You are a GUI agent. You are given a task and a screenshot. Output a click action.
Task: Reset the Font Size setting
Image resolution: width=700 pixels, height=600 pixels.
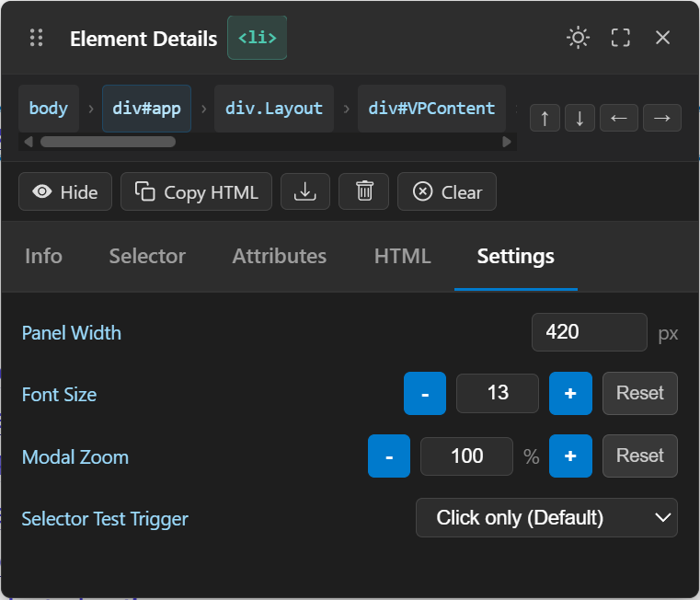640,394
